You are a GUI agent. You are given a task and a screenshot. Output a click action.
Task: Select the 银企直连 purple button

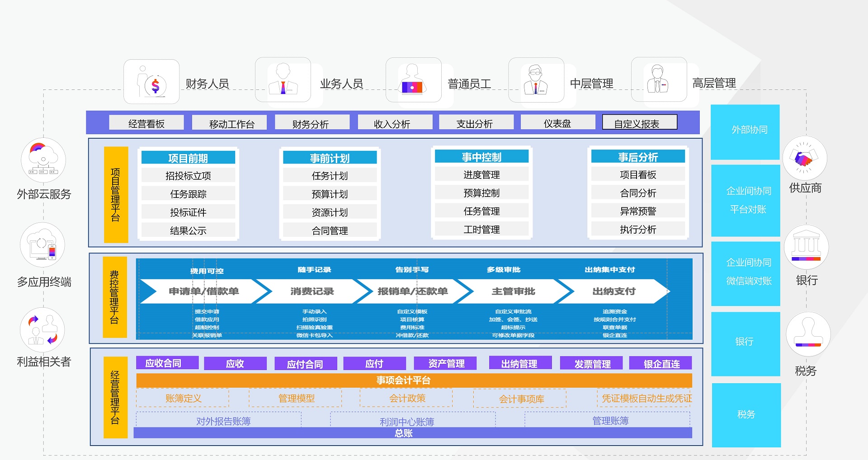(x=660, y=364)
